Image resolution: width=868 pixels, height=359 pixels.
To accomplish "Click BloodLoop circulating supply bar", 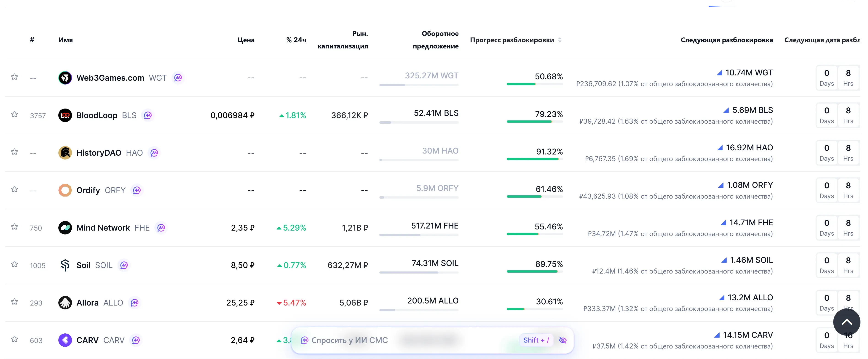I will [419, 122].
